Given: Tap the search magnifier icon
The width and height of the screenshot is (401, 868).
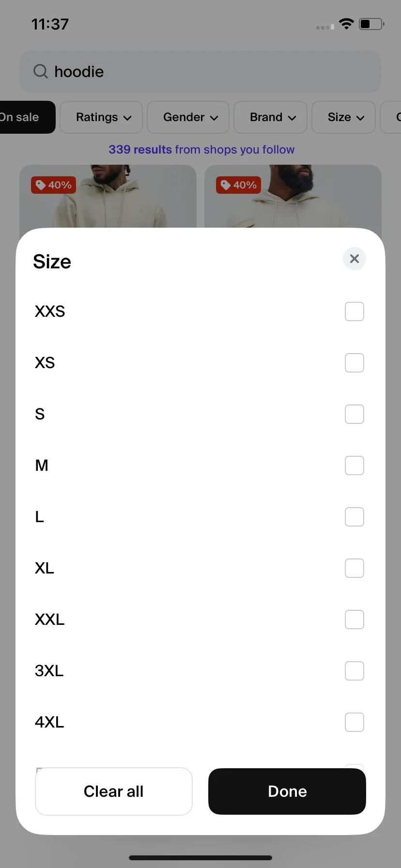Looking at the screenshot, I should coord(41,72).
